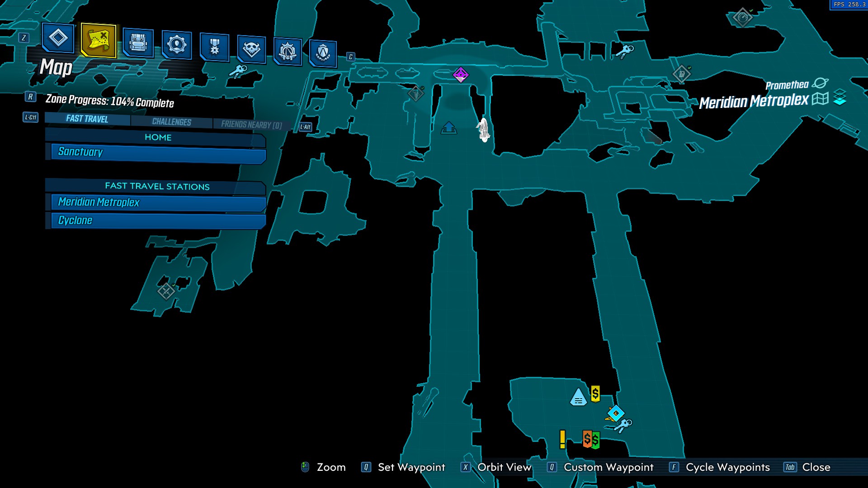Screen dimensions: 868x488
Task: Click the Cycle Waypoints hint
Action: pos(720,467)
